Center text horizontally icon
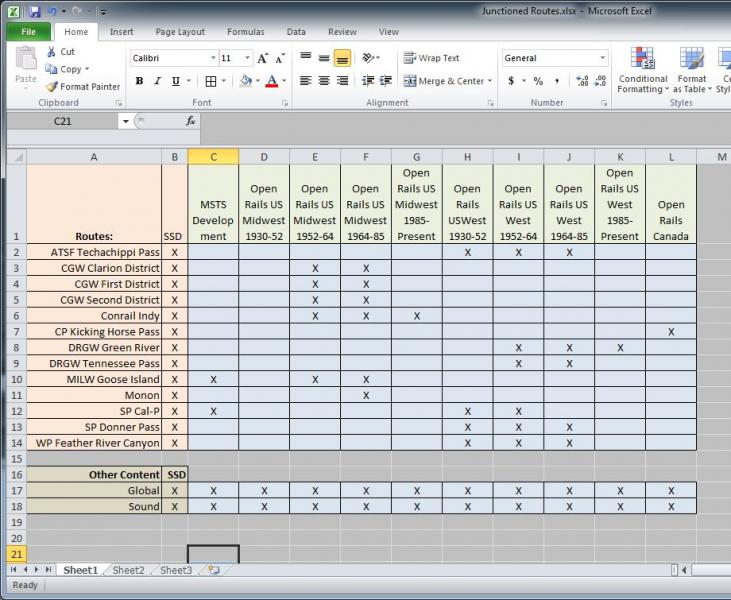The height and width of the screenshot is (600, 731). click(x=324, y=81)
